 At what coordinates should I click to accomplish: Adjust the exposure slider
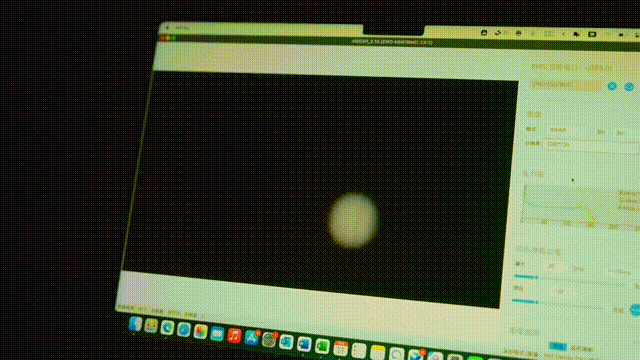click(571, 278)
